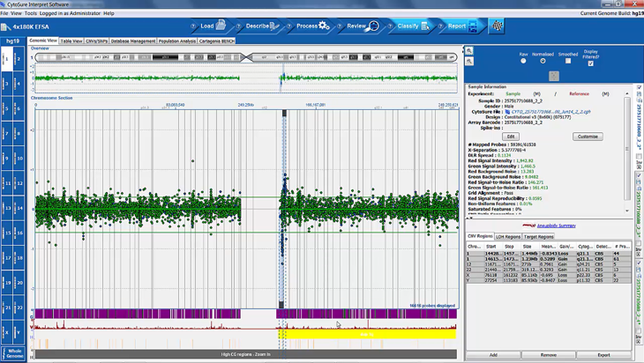
Task: Open the View menu
Action: (x=16, y=13)
